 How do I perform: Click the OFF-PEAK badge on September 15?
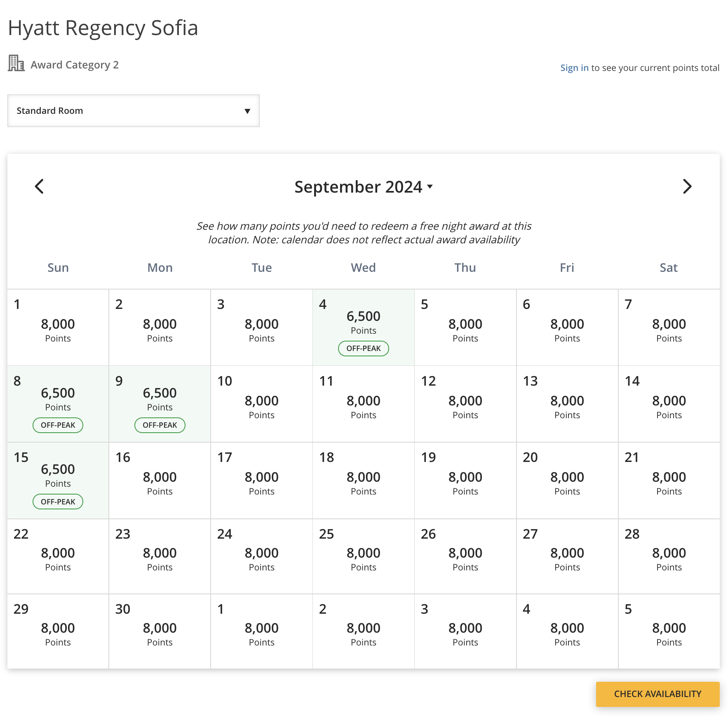click(58, 502)
